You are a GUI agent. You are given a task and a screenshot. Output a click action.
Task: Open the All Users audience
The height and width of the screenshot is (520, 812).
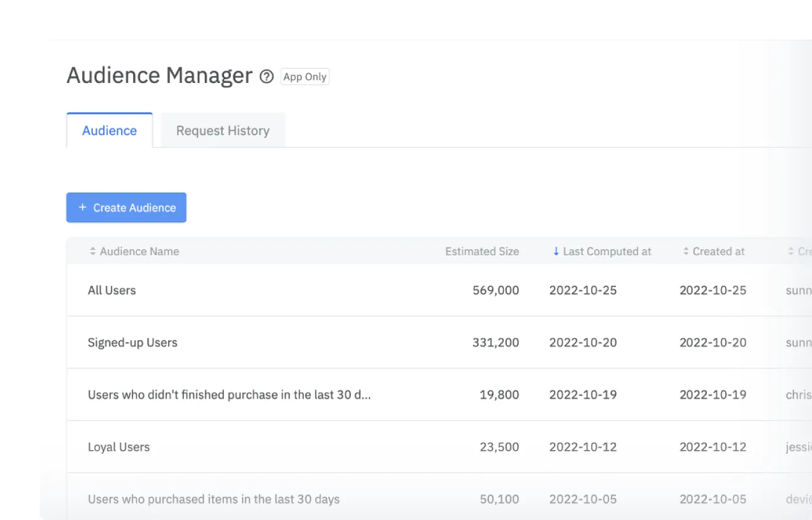coord(111,290)
